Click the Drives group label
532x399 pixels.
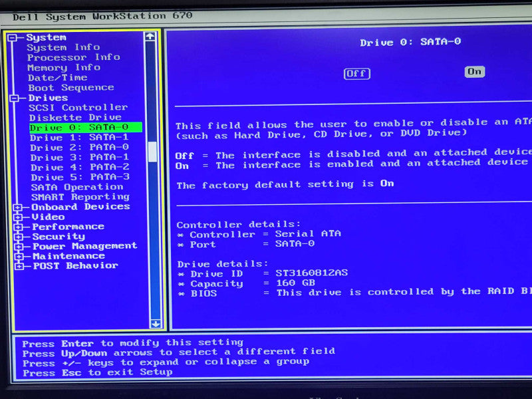pyautogui.click(x=48, y=98)
